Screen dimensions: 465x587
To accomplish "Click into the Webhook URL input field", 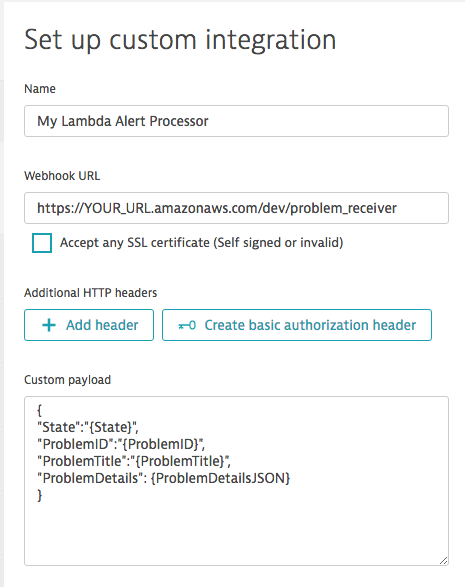I will [x=236, y=208].
